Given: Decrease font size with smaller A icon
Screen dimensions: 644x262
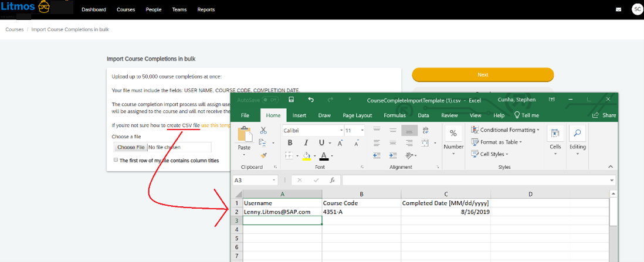Looking at the screenshot, I should (357, 143).
